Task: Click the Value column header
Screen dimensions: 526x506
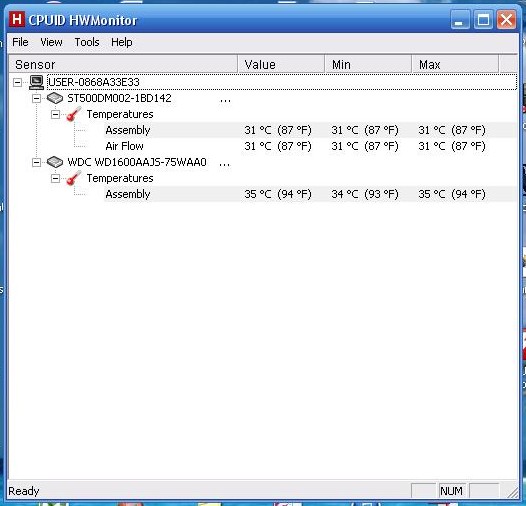Action: coord(281,64)
